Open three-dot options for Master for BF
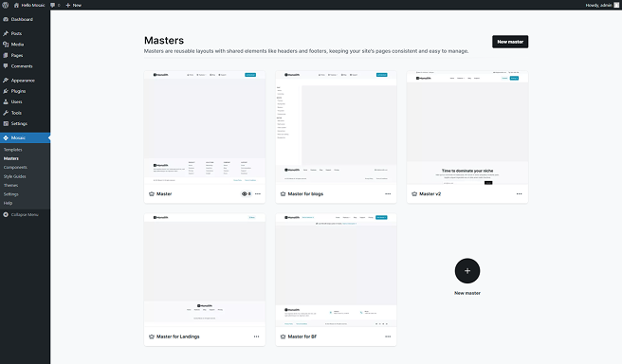Image resolution: width=622 pixels, height=364 pixels. click(x=388, y=337)
